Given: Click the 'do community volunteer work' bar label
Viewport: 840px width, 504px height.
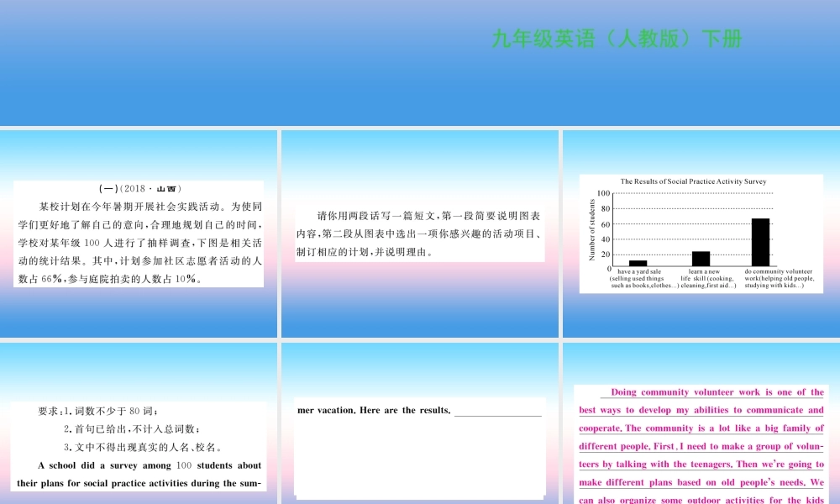Looking at the screenshot, I should click(x=779, y=279).
